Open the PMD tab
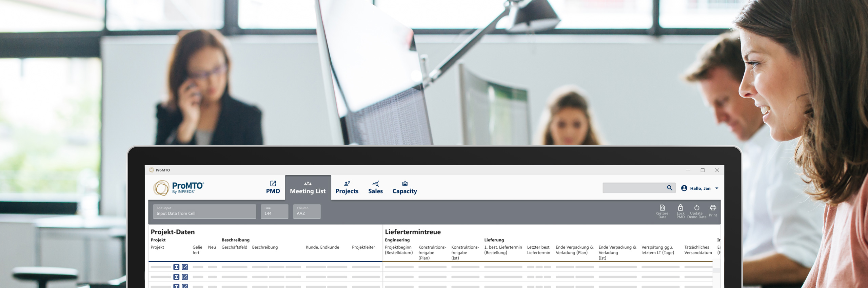 pyautogui.click(x=273, y=187)
